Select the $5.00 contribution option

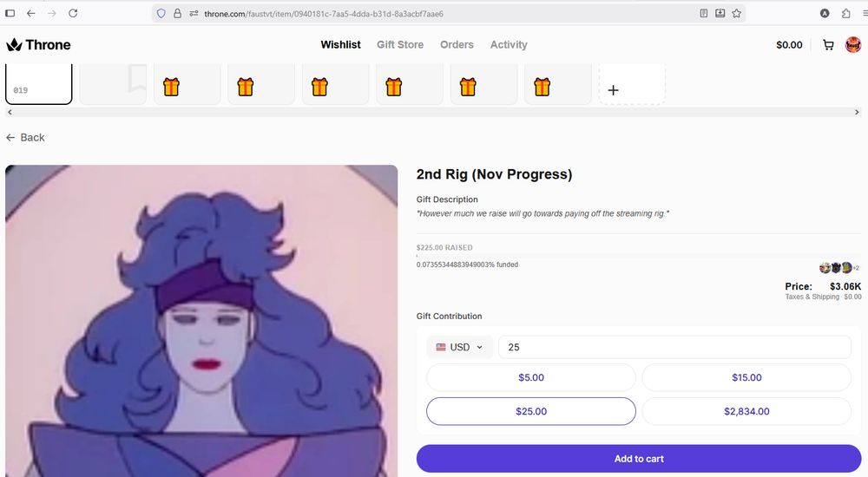pos(531,377)
